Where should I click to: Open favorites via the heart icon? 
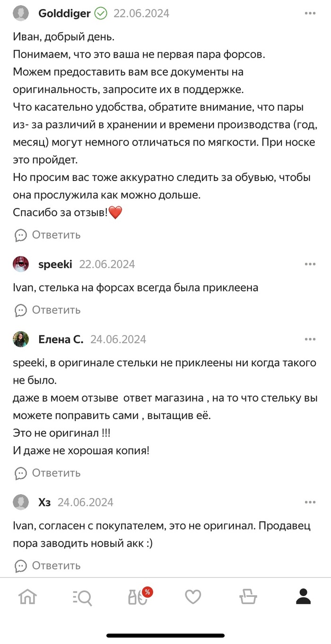193,597
